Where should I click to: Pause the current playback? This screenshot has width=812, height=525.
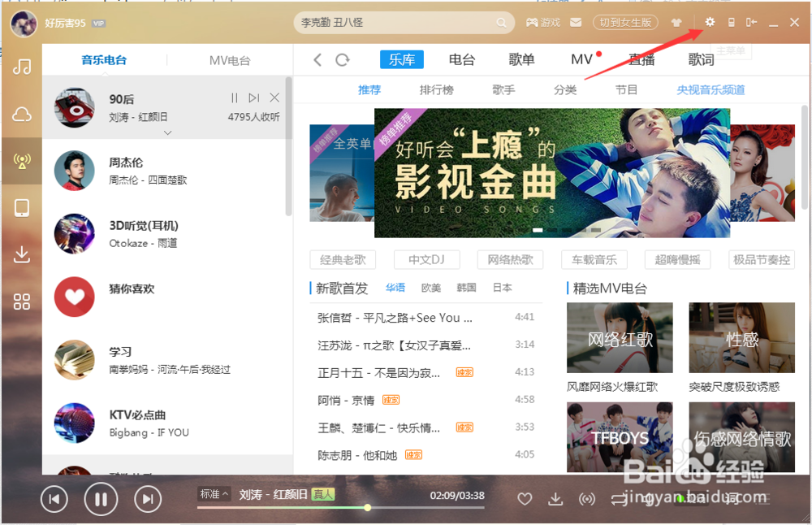click(x=101, y=499)
